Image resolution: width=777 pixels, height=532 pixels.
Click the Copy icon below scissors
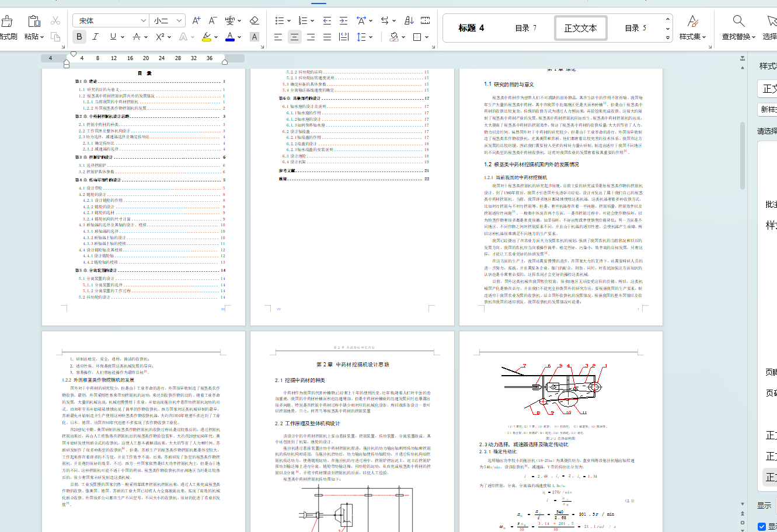coord(55,37)
